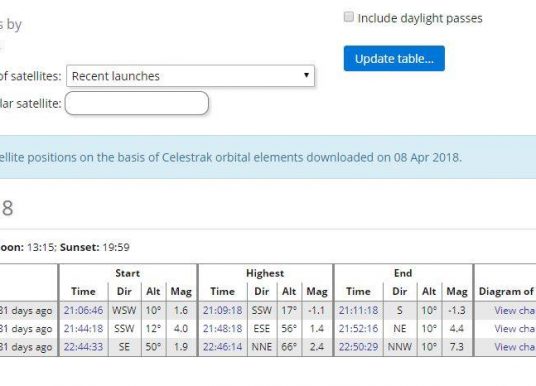Image resolution: width=536 pixels, height=386 pixels.
Task: Open start time 21:44:18 link
Action: [83, 329]
